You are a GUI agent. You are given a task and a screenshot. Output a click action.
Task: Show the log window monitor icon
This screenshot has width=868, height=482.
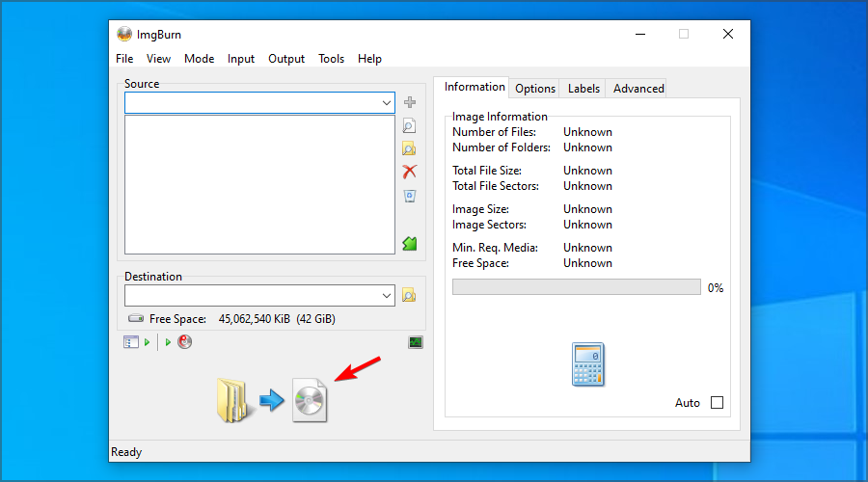(x=416, y=342)
